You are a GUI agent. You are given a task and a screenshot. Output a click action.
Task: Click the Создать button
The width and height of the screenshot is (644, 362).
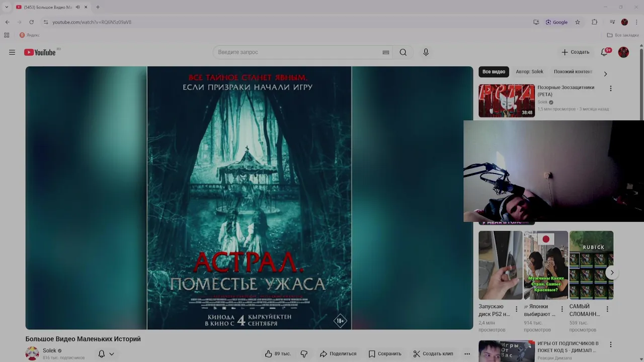(x=575, y=52)
